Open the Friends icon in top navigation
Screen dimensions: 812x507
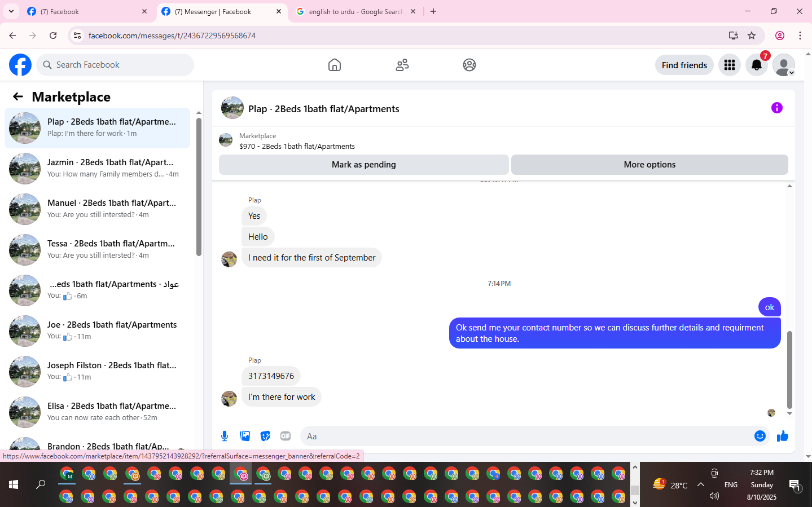click(x=402, y=65)
